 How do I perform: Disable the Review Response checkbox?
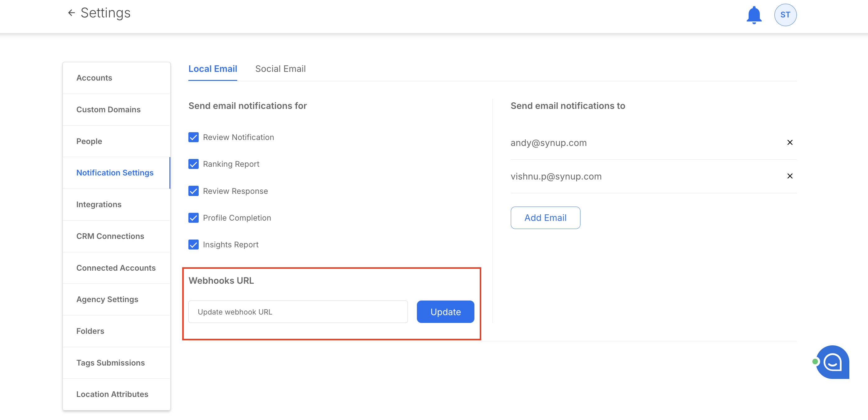coord(193,191)
